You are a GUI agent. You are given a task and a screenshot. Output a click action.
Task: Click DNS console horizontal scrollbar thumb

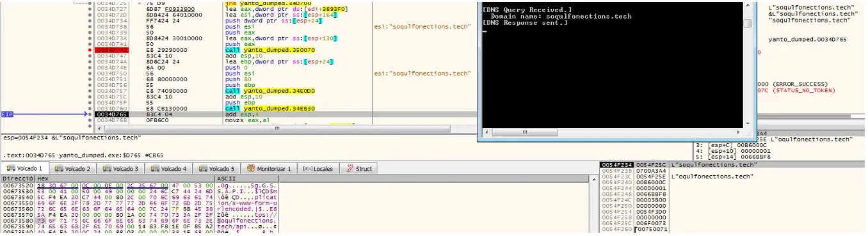[x=525, y=132]
